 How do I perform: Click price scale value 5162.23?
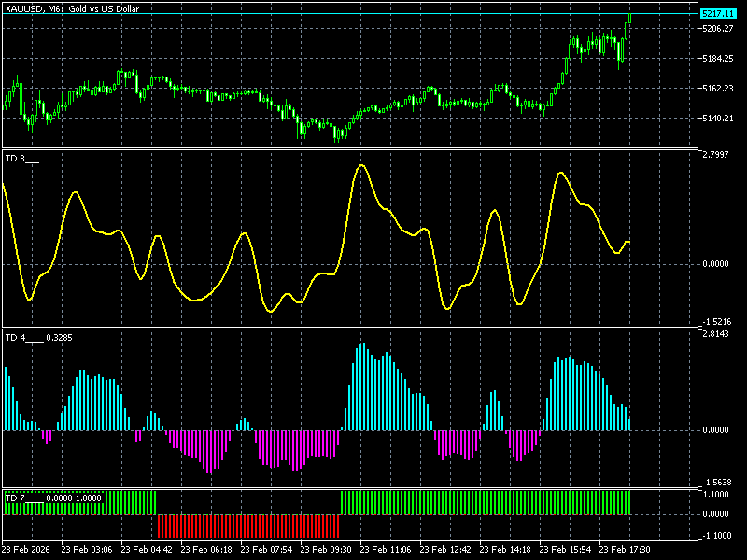click(717, 89)
